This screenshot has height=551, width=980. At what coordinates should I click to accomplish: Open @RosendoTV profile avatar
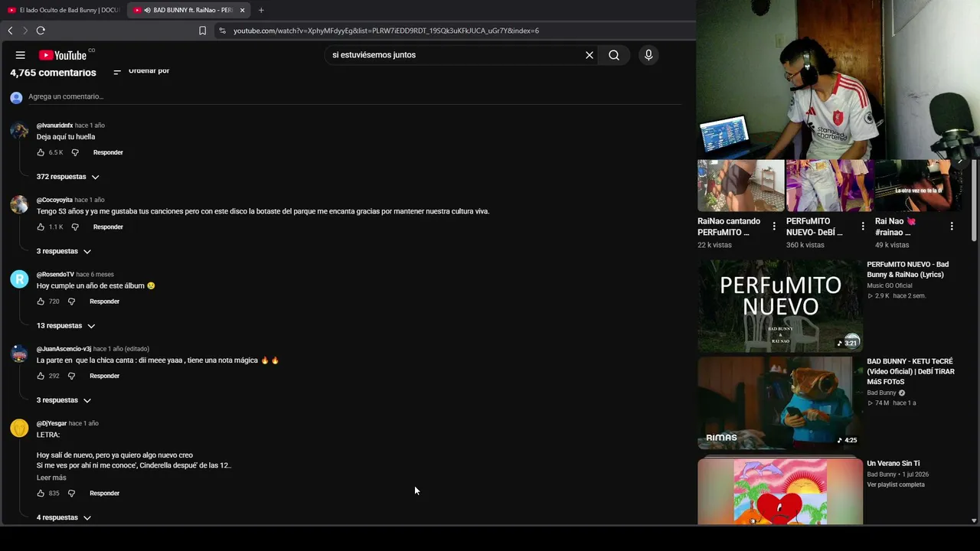(x=19, y=279)
